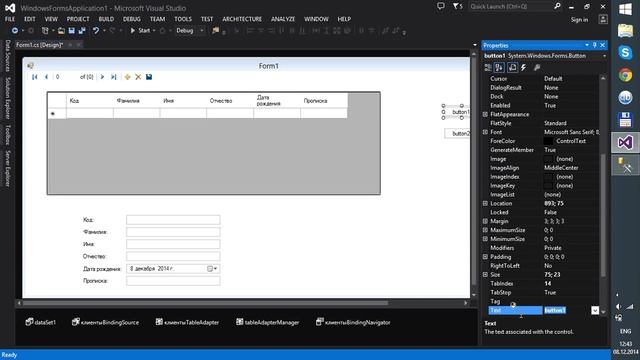Viewport: 640px width, 360px height.
Task: Click the Save Data icon in navigator
Action: click(149, 77)
